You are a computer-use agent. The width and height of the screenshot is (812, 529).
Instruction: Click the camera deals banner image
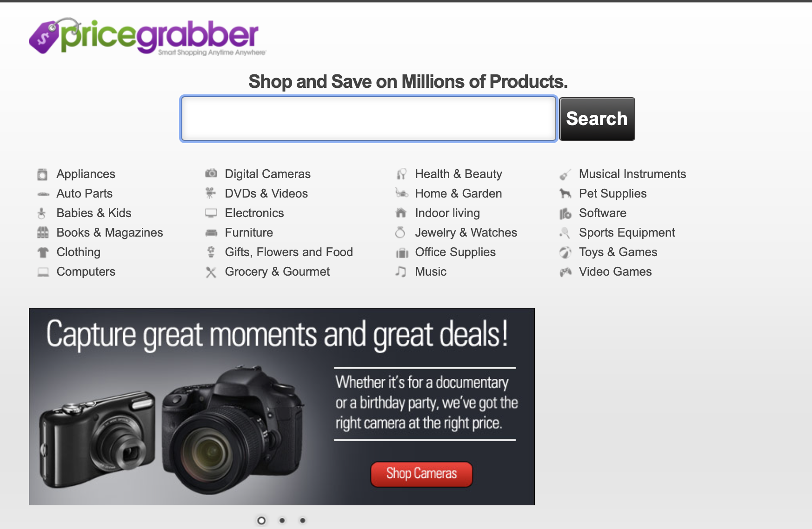(x=282, y=407)
